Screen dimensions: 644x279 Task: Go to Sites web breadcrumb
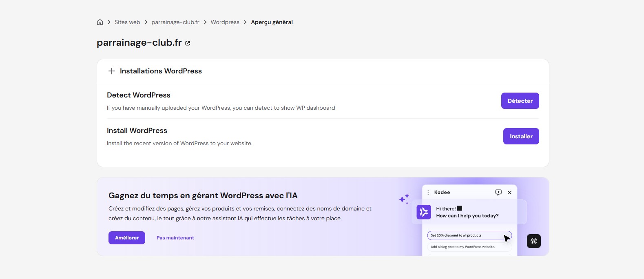pyautogui.click(x=127, y=22)
